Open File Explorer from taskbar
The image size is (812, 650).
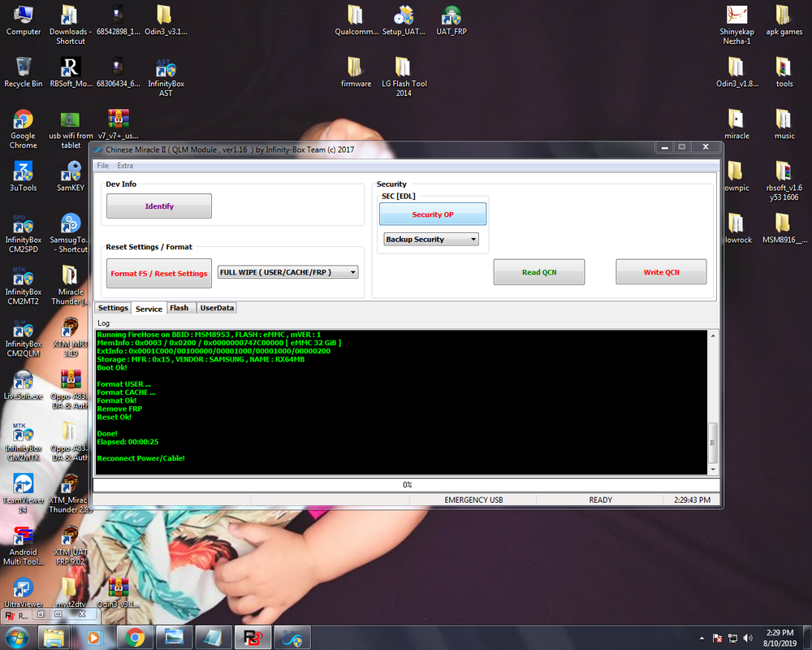tap(54, 638)
